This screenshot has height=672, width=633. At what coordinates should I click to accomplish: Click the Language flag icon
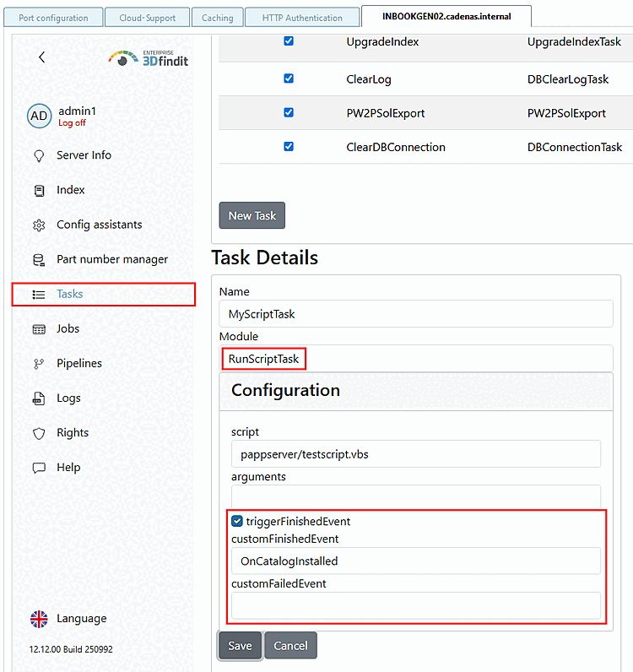coord(39,619)
